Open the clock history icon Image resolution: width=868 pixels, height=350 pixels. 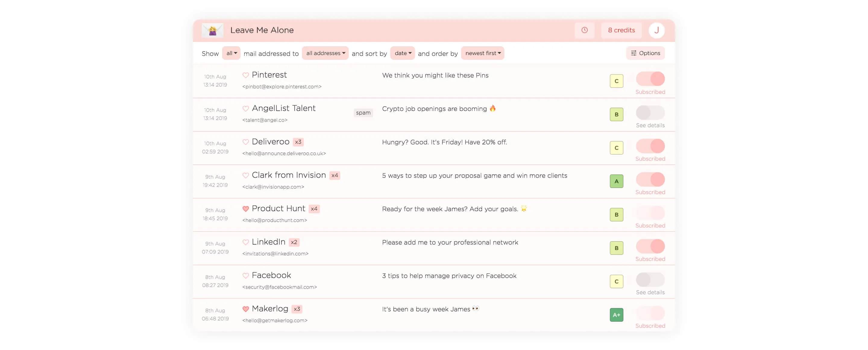click(x=584, y=30)
